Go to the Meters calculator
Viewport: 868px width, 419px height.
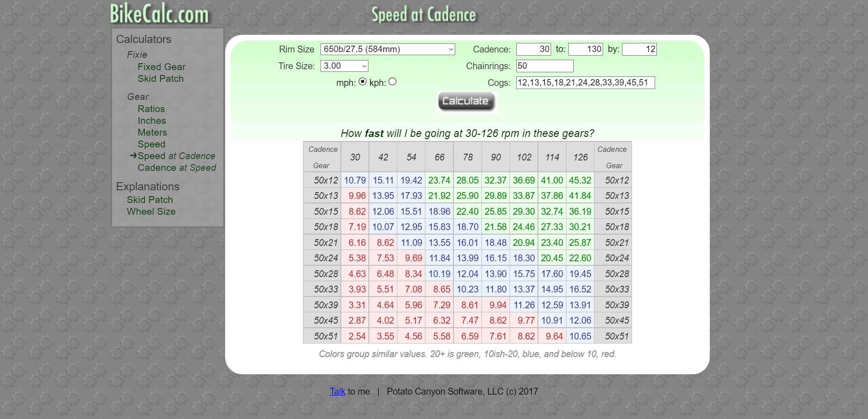pyautogui.click(x=152, y=132)
